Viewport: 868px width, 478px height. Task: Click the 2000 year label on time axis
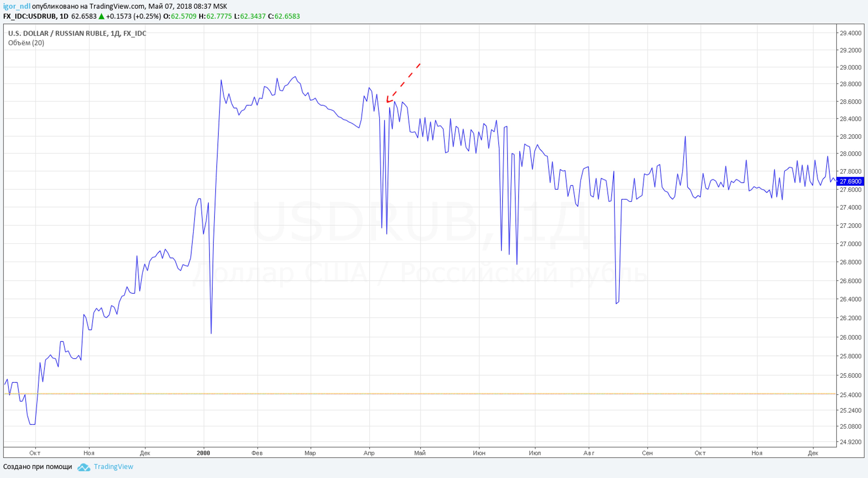coord(203,453)
